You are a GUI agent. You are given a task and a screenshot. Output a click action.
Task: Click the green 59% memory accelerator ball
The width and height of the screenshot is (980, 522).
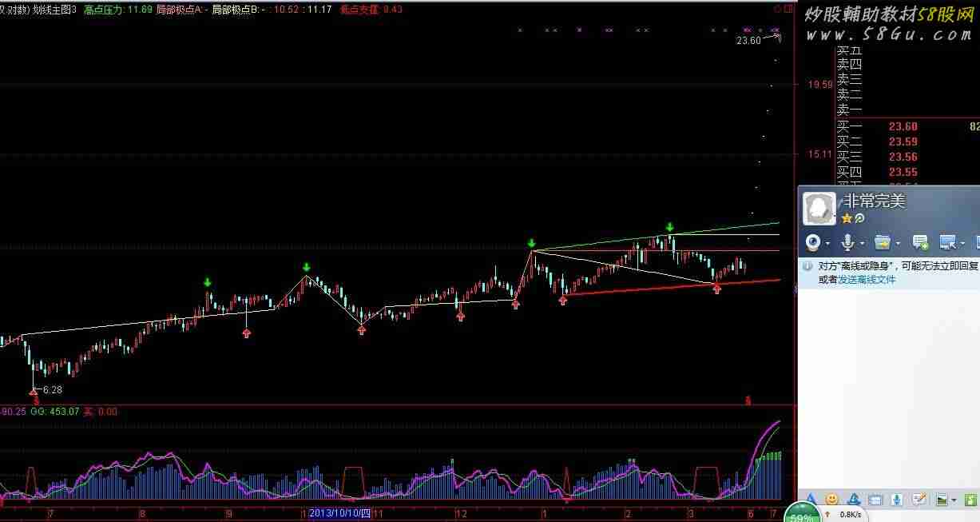click(802, 516)
